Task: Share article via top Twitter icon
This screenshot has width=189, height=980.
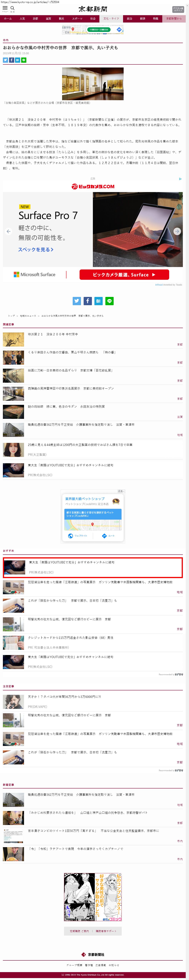Action: 5,60
